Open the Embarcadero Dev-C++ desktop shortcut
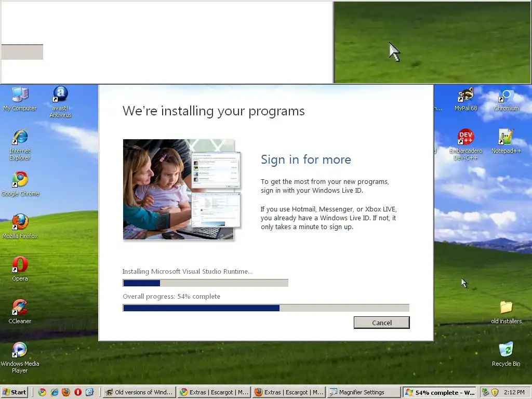 pyautogui.click(x=466, y=144)
